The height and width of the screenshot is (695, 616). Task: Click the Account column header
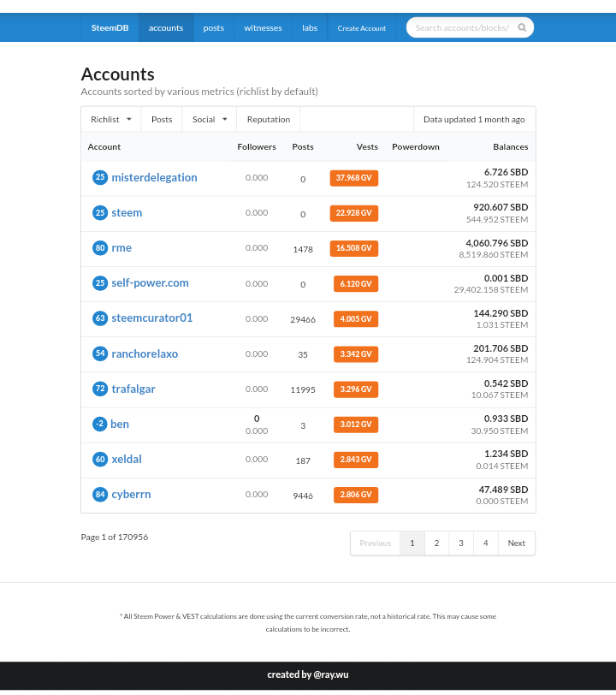104,146
